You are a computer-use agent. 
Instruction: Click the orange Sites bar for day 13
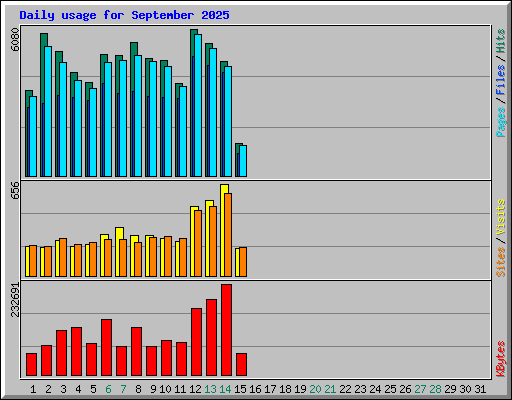213,241
